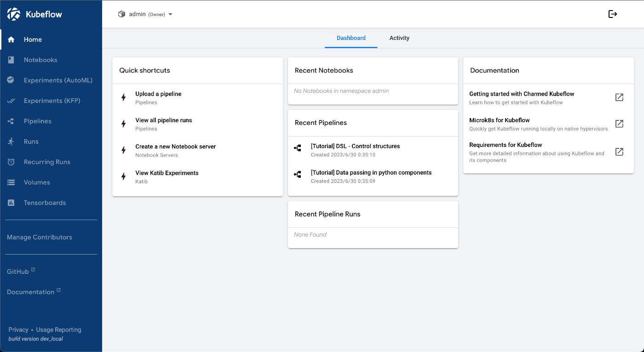Click pipeline icon for DSL - Control structures
This screenshot has height=352, width=644.
tap(298, 148)
